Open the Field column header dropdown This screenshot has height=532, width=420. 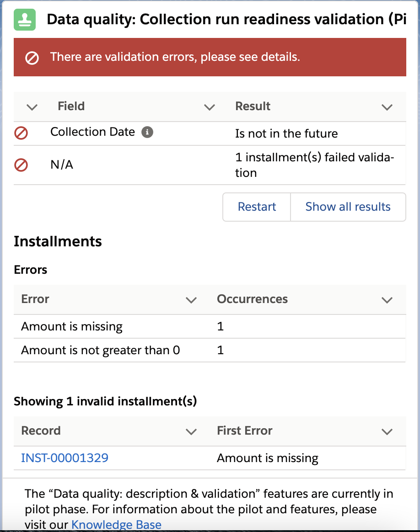pyautogui.click(x=210, y=107)
